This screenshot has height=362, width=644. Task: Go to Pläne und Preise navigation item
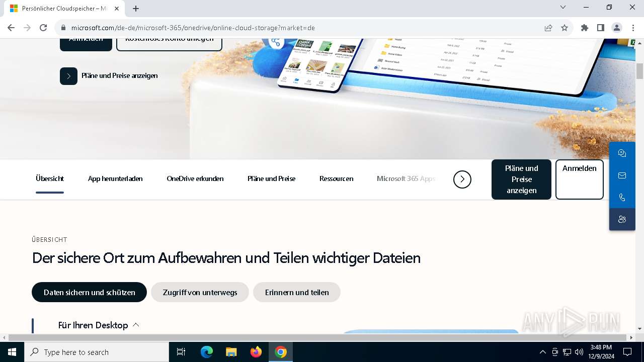coord(272,178)
